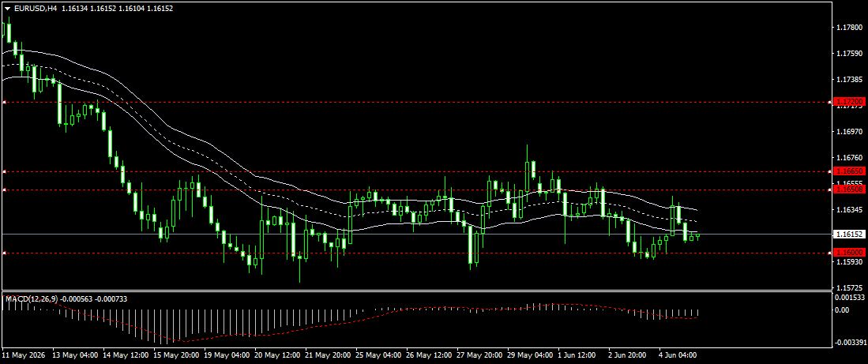The width and height of the screenshot is (868, 364).
Task: Click the 1.17800 price scale label
Action: point(850,27)
